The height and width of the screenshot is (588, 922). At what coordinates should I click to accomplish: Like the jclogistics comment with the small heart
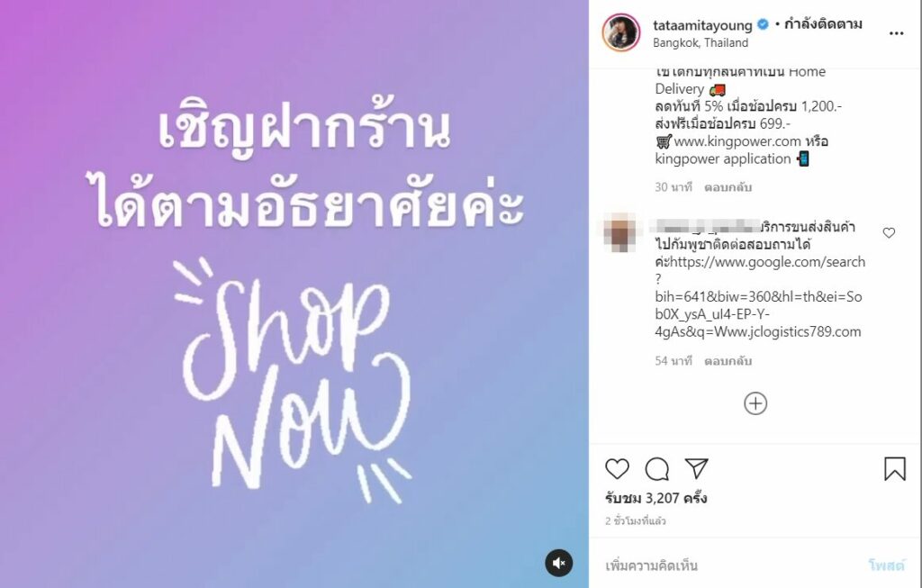[889, 233]
